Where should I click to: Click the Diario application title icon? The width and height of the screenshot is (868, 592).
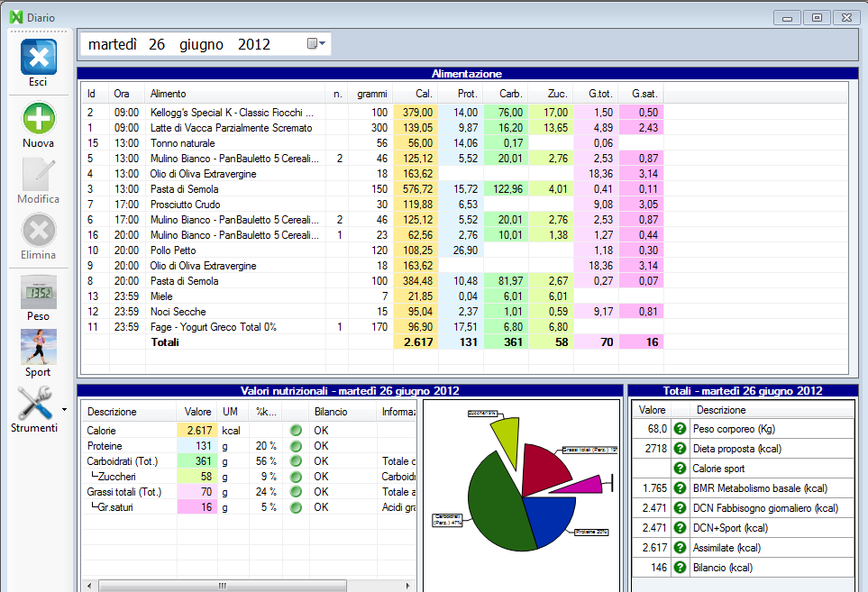tap(16, 17)
